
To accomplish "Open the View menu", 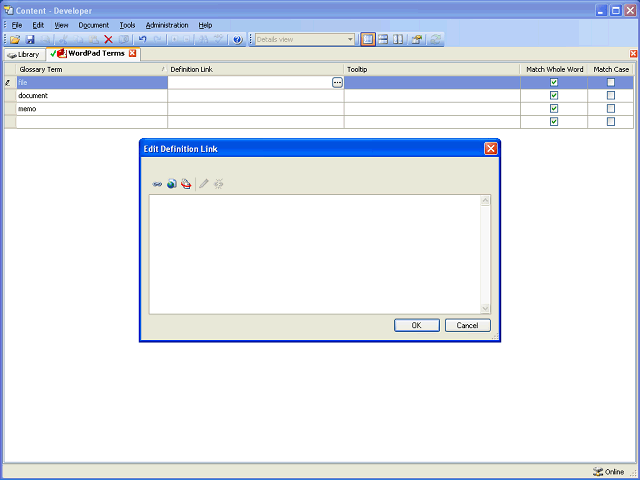I will click(61, 25).
